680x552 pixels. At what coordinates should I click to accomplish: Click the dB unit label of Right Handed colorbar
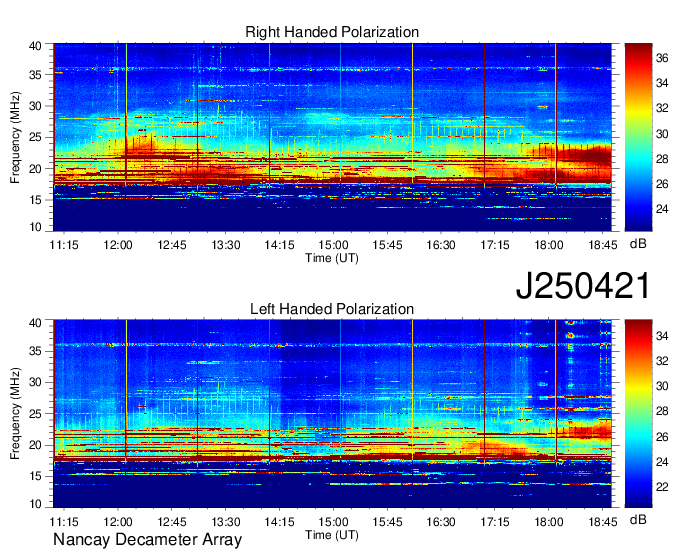tap(638, 244)
